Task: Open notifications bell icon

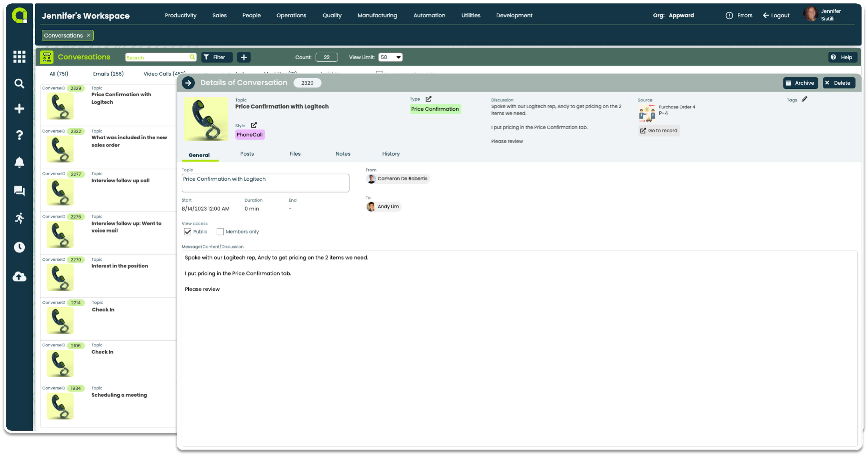Action: coord(19,162)
